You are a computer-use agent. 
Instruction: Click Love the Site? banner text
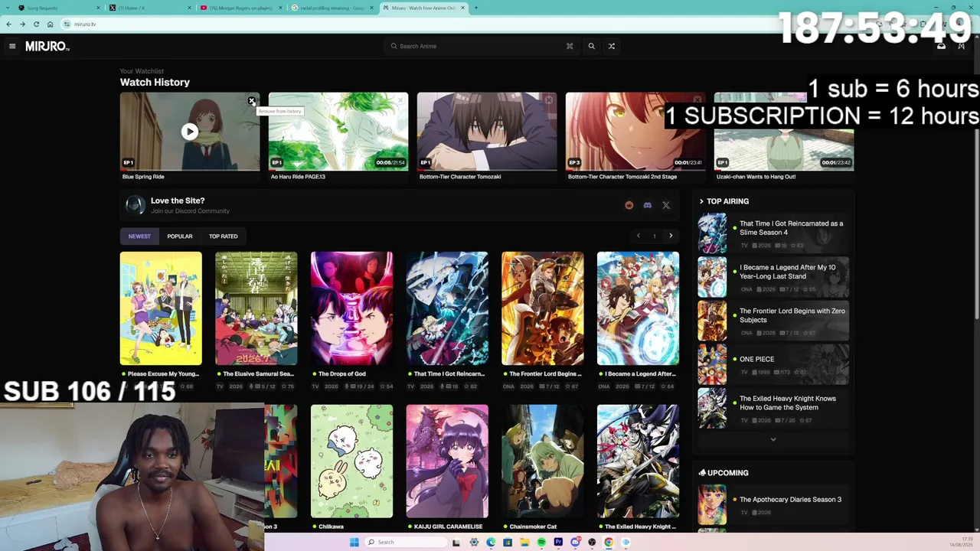tap(178, 201)
